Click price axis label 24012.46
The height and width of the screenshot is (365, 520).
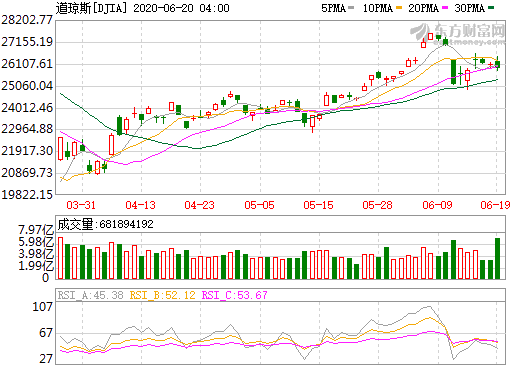[x=27, y=108]
